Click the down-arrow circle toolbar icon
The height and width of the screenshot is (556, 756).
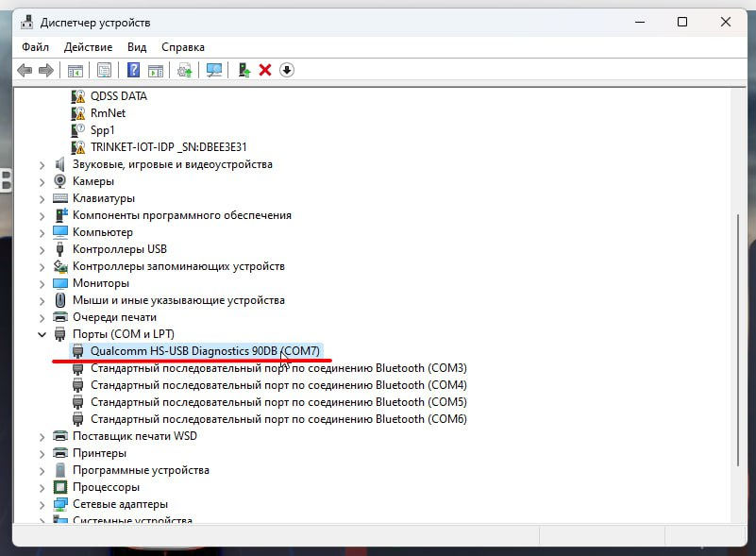coord(286,71)
